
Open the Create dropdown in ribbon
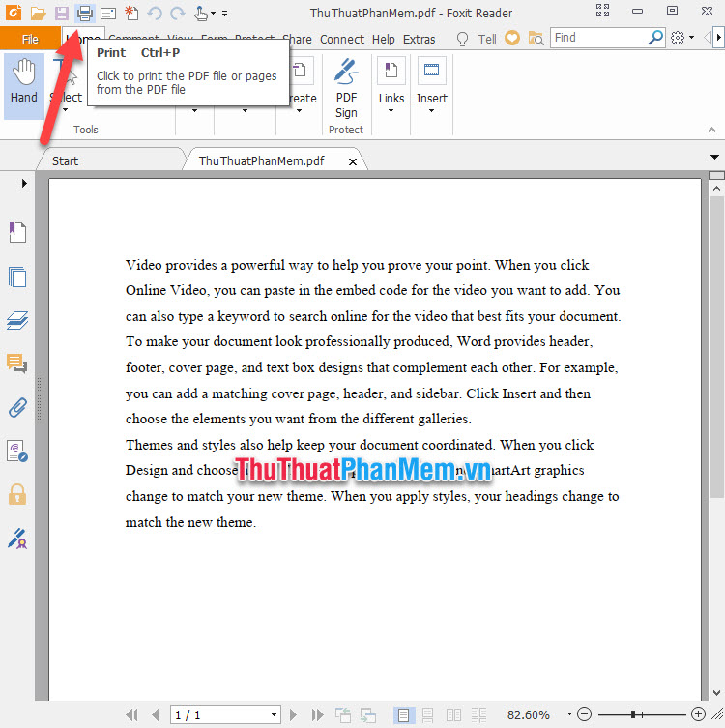tap(300, 110)
